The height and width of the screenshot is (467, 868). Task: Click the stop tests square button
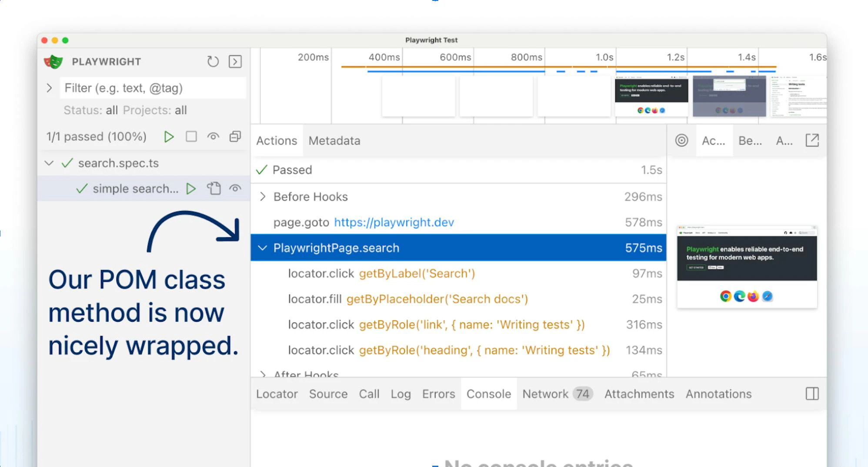click(191, 137)
